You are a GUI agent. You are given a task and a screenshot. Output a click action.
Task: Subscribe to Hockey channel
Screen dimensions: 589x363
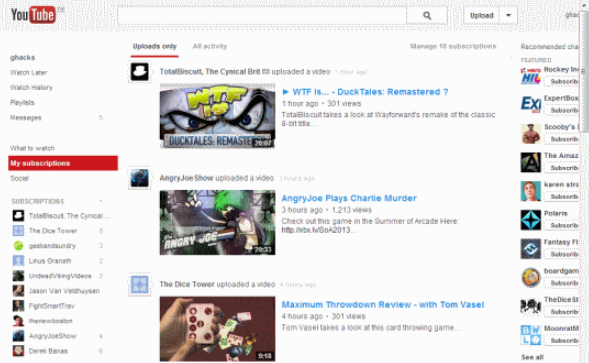[562, 82]
